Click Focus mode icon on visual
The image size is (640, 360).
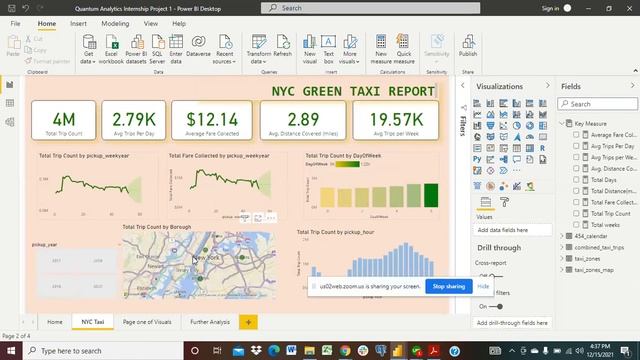click(258, 218)
